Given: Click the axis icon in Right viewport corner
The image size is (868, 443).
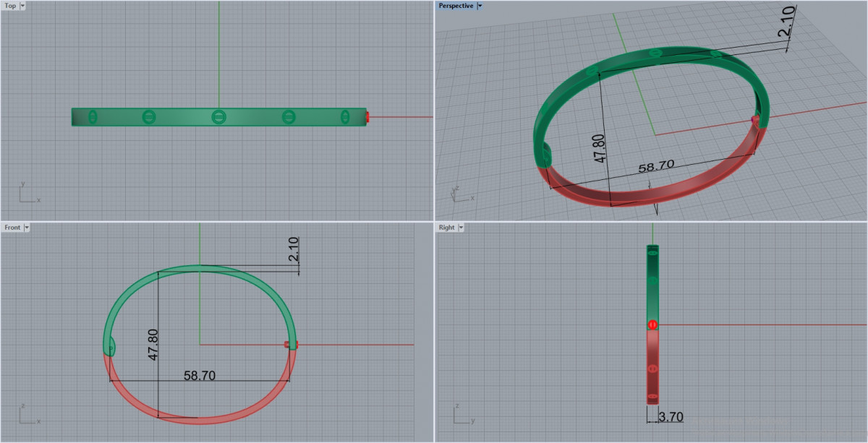Looking at the screenshot, I should coord(464,415).
